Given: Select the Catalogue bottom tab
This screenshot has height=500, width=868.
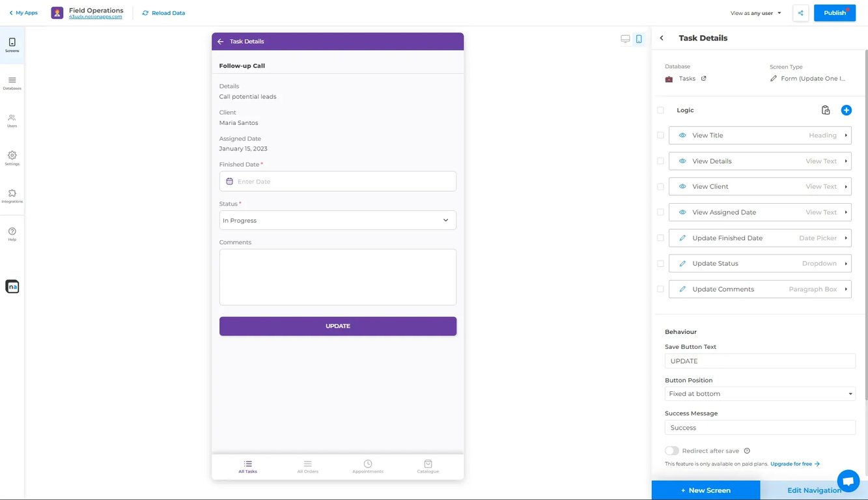Looking at the screenshot, I should click(428, 467).
